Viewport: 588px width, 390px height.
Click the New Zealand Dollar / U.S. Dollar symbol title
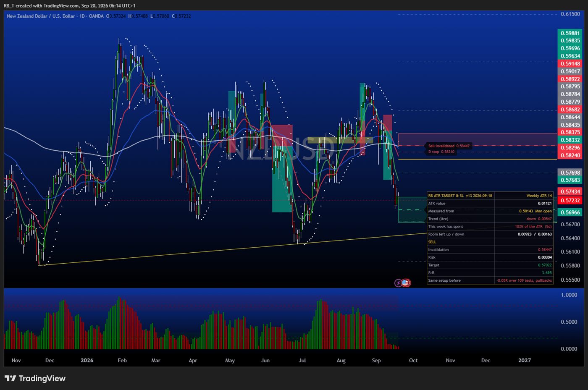(41, 16)
